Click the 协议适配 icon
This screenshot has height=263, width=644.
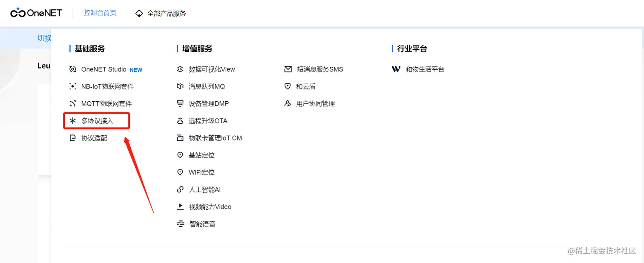pyautogui.click(x=73, y=138)
